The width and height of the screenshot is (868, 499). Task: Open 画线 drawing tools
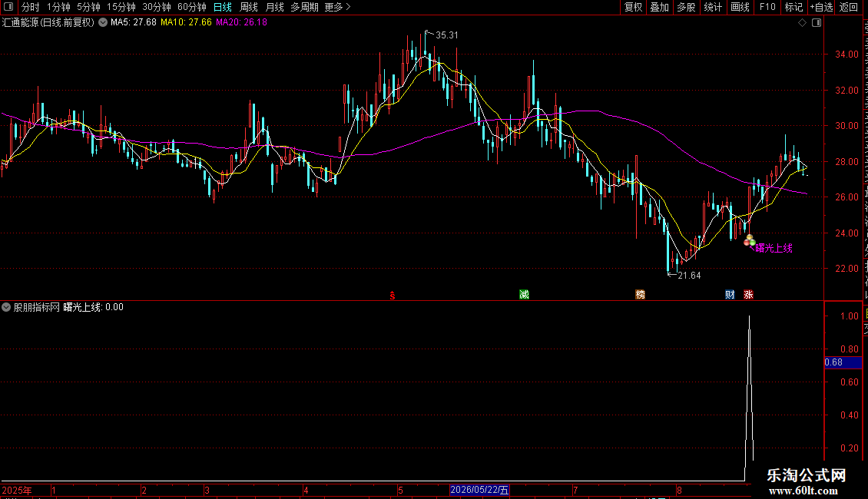pos(740,7)
